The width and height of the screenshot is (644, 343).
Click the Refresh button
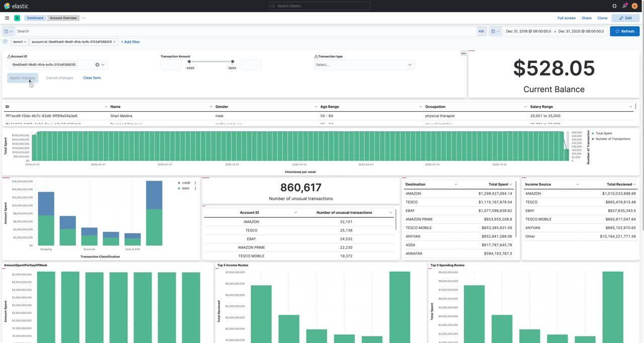625,31
